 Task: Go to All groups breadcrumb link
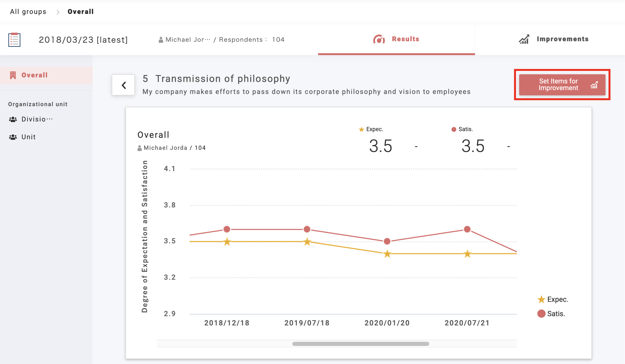28,12
